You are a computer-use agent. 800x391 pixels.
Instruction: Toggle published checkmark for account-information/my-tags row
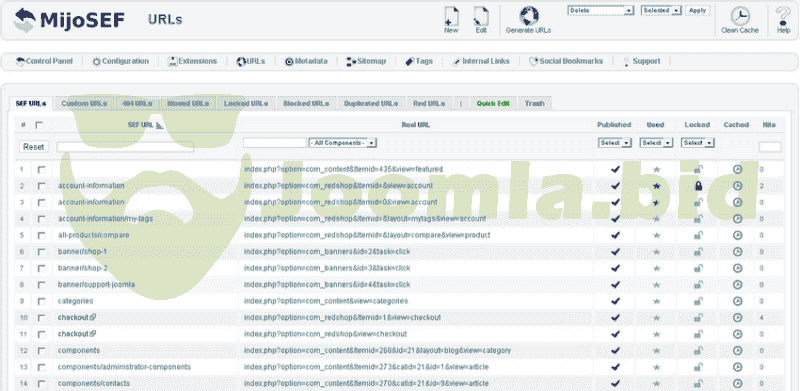coord(615,218)
